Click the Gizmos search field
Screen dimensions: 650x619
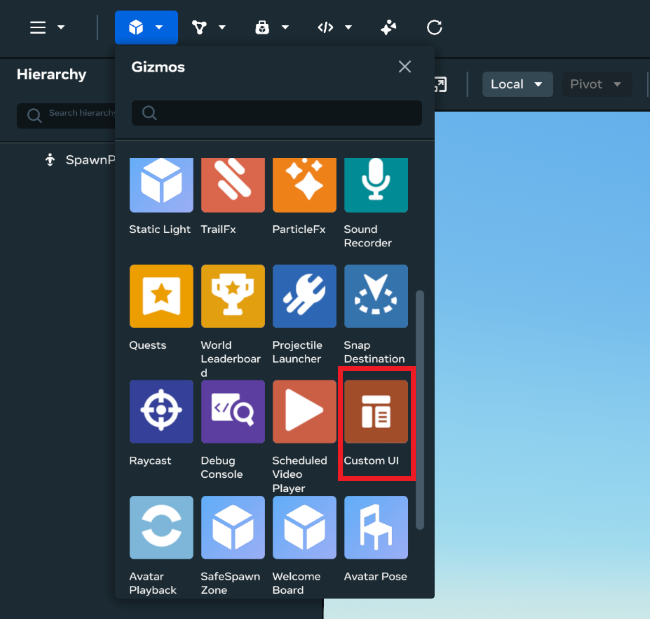click(277, 113)
